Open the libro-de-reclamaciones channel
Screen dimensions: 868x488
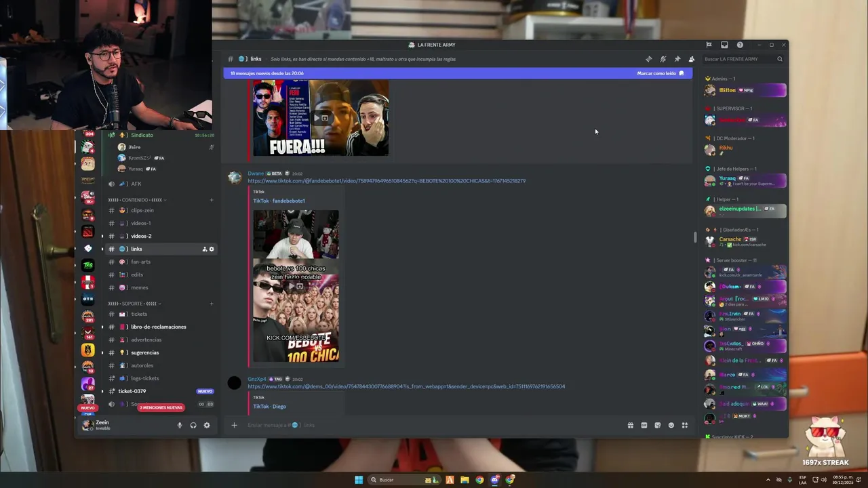pyautogui.click(x=159, y=327)
